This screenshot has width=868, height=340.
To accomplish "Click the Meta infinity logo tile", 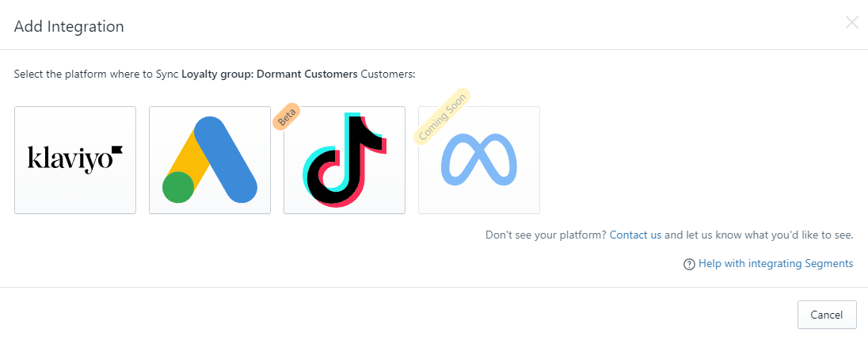I will point(479,160).
